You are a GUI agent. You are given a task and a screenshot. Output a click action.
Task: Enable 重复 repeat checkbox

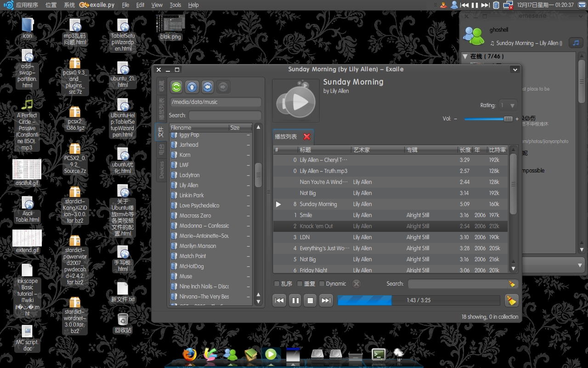pos(300,284)
